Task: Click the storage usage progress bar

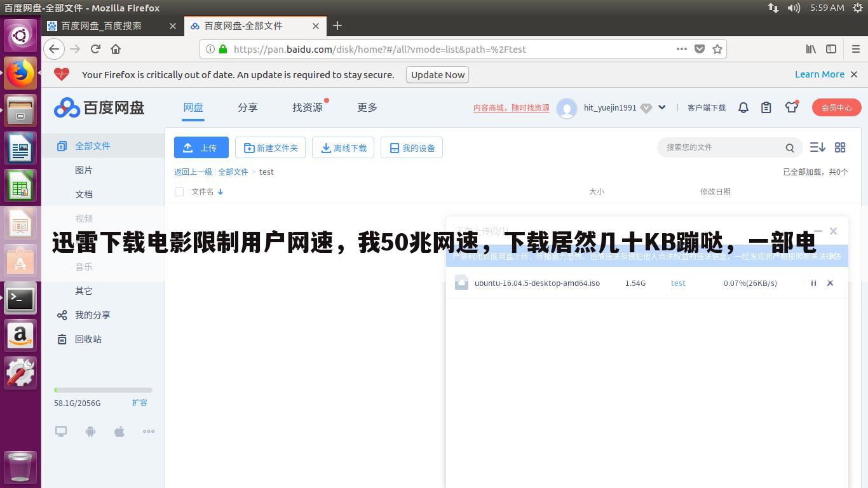Action: [x=103, y=390]
